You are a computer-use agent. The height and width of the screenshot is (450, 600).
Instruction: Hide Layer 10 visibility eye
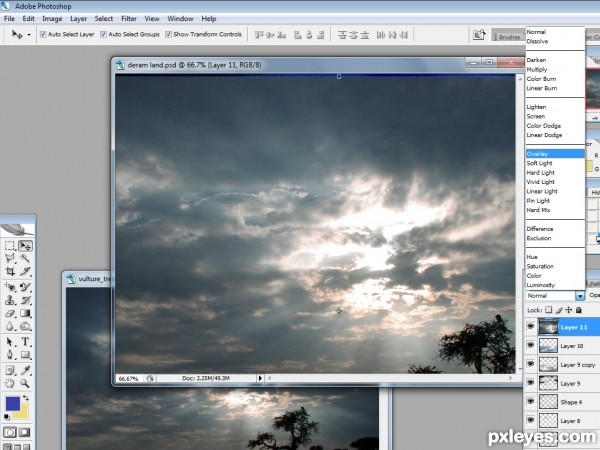click(x=530, y=346)
